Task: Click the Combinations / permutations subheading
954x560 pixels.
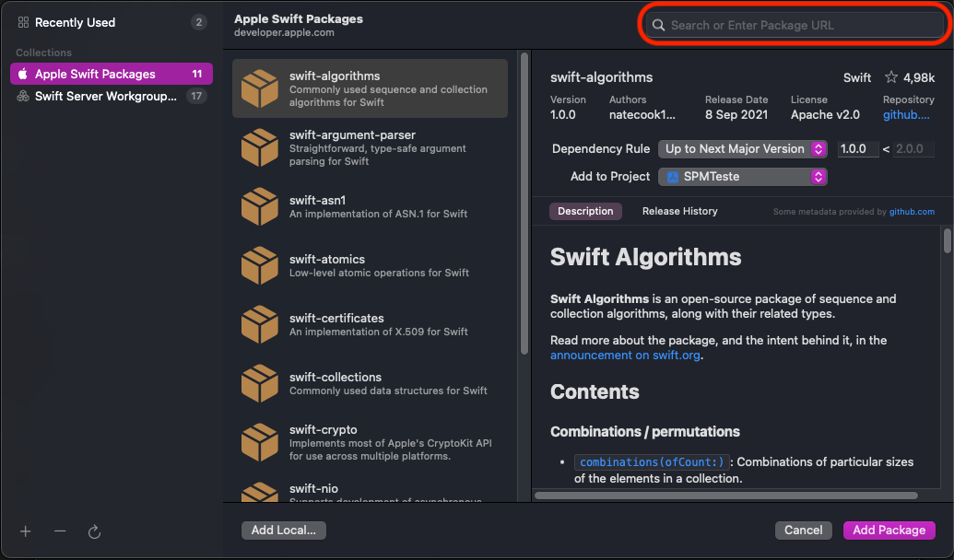Action: 645,432
